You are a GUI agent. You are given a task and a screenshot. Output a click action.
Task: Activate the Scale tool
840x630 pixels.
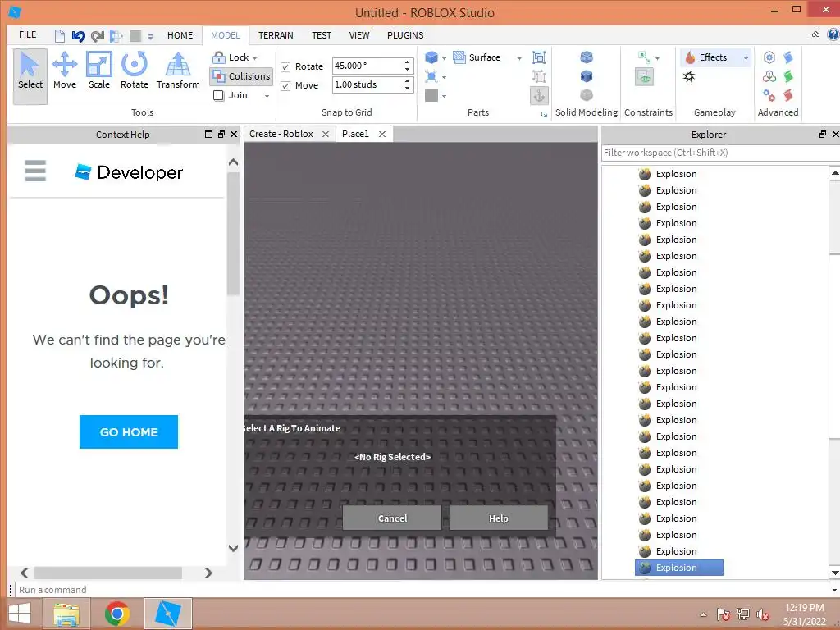coord(99,71)
